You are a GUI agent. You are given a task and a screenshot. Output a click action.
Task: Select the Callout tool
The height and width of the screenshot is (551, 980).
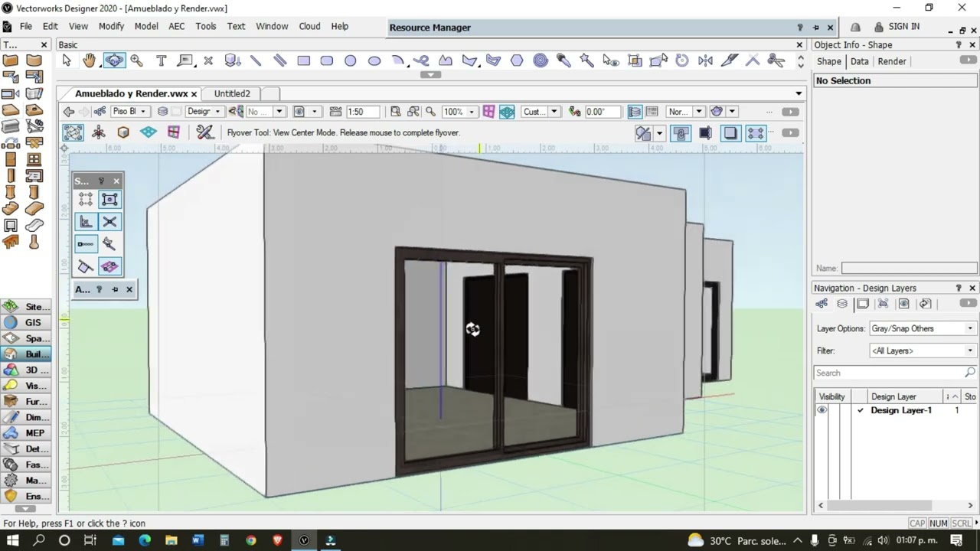(185, 60)
